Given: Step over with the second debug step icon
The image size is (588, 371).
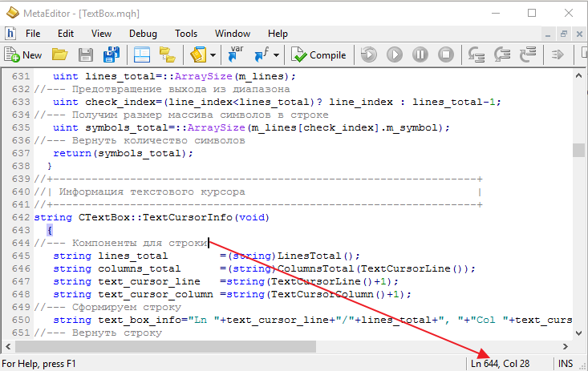Looking at the screenshot, I should (x=502, y=54).
